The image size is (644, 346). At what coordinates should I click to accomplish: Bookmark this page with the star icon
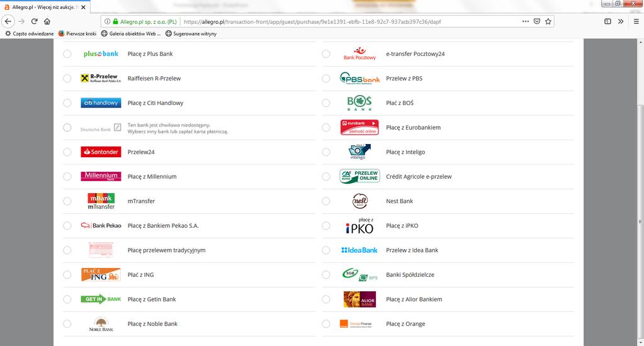pos(548,21)
